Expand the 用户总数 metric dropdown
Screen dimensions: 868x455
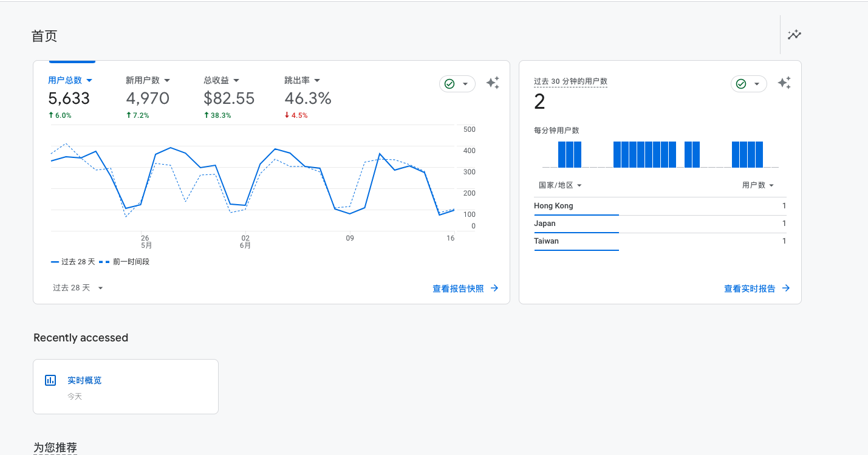coord(89,80)
